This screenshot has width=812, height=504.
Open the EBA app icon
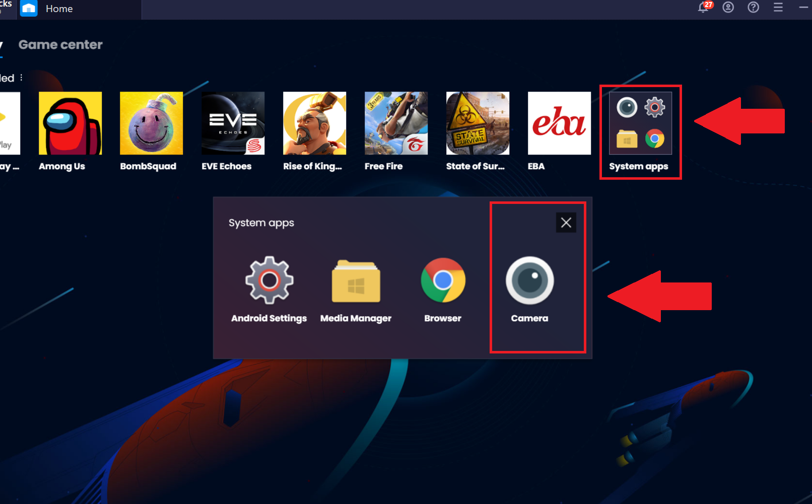(559, 123)
